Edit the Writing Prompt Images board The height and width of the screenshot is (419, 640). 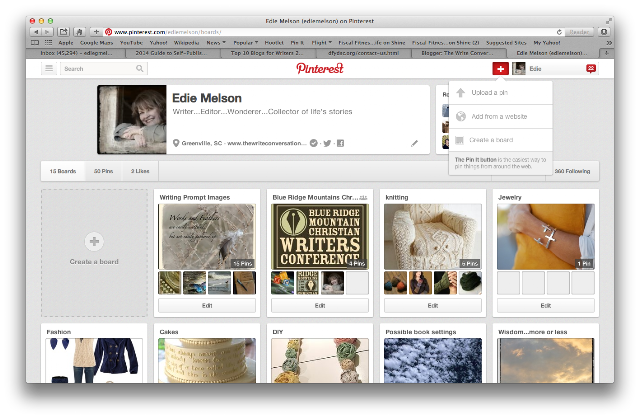coord(207,306)
